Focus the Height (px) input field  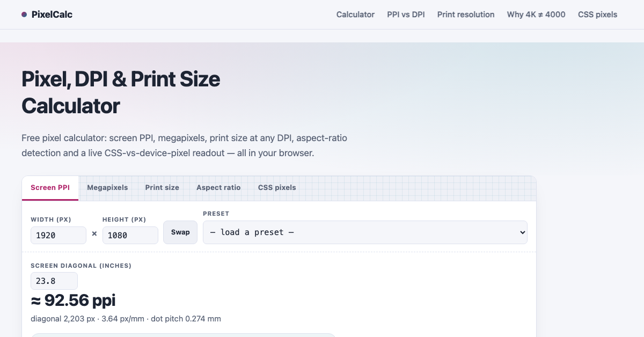pyautogui.click(x=130, y=235)
